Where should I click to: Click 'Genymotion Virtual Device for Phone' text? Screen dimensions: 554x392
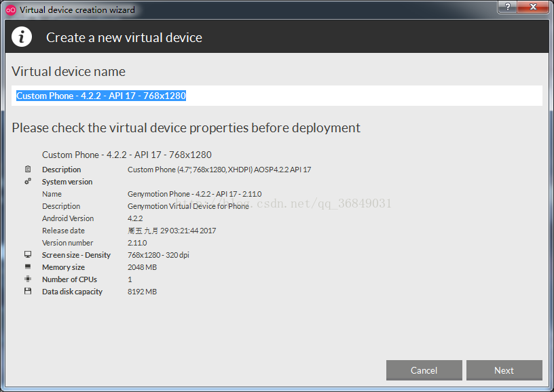coord(188,206)
